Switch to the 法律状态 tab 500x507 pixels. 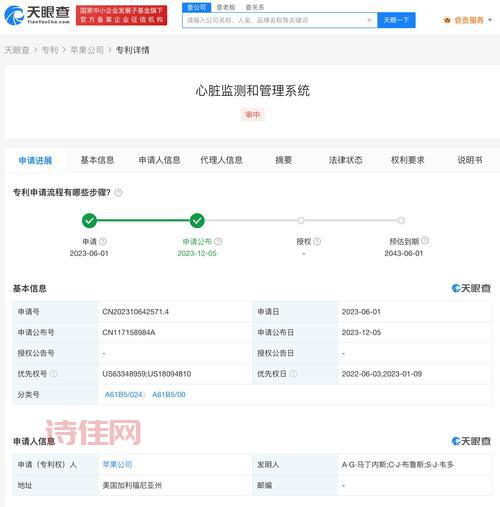[x=345, y=160]
